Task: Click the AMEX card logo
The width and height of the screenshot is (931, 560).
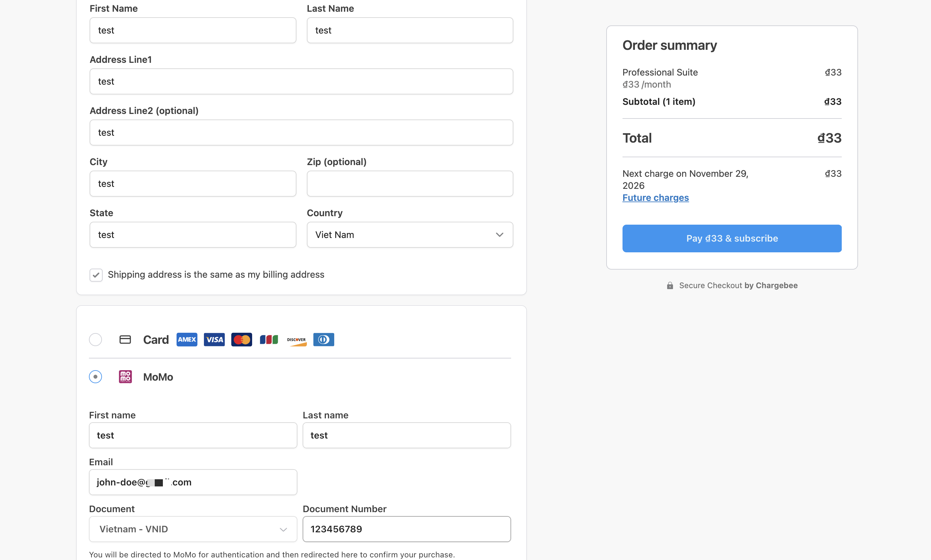Action: point(187,340)
